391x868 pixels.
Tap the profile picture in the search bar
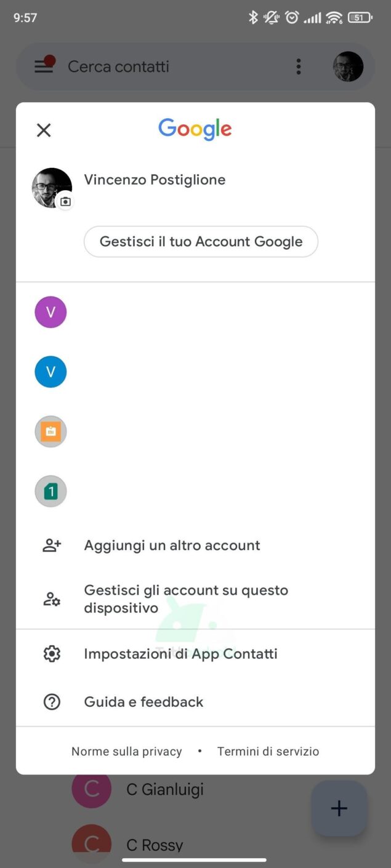(x=348, y=66)
